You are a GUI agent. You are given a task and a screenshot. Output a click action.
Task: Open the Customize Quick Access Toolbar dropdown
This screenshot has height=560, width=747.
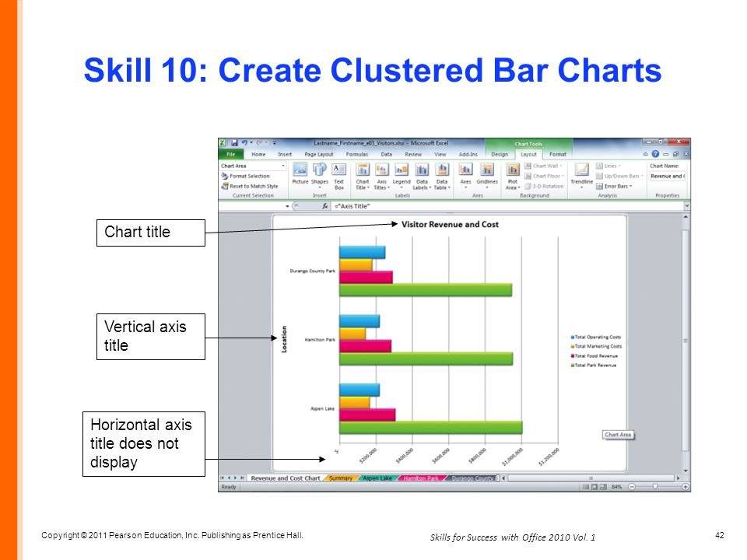(x=274, y=143)
